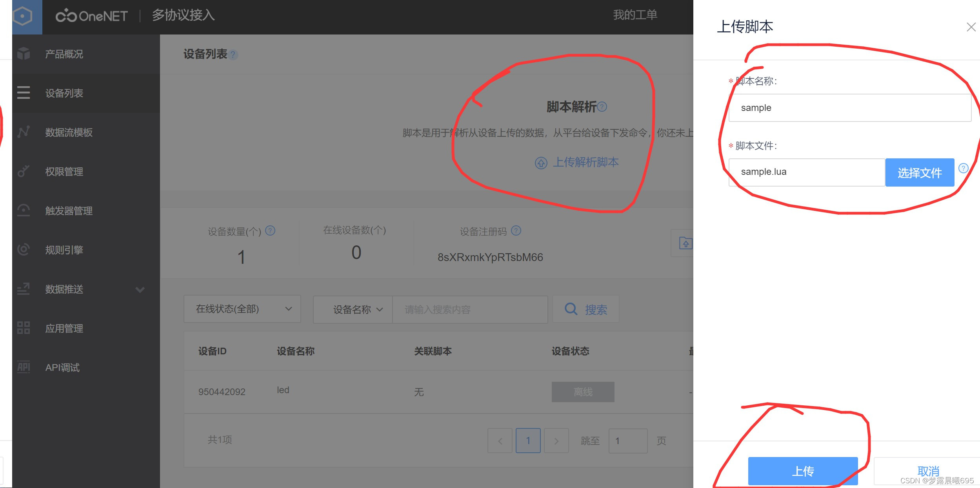Image resolution: width=980 pixels, height=488 pixels.
Task: Expand the 数据推送 submenu chevron
Action: (140, 290)
